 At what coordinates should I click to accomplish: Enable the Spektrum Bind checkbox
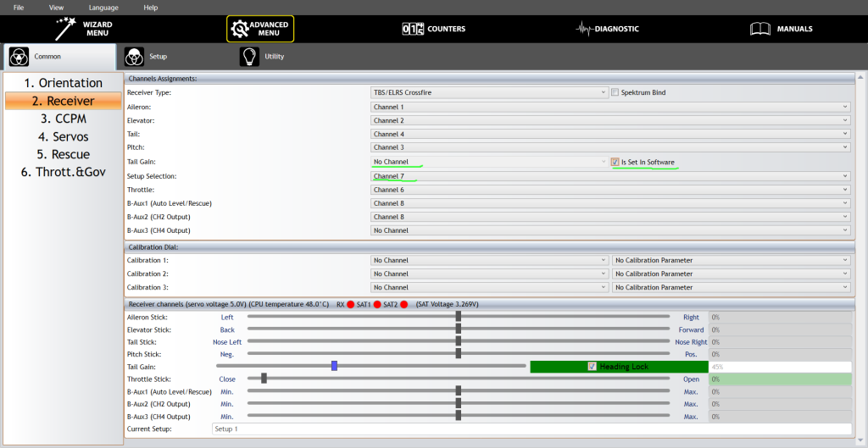pyautogui.click(x=615, y=92)
